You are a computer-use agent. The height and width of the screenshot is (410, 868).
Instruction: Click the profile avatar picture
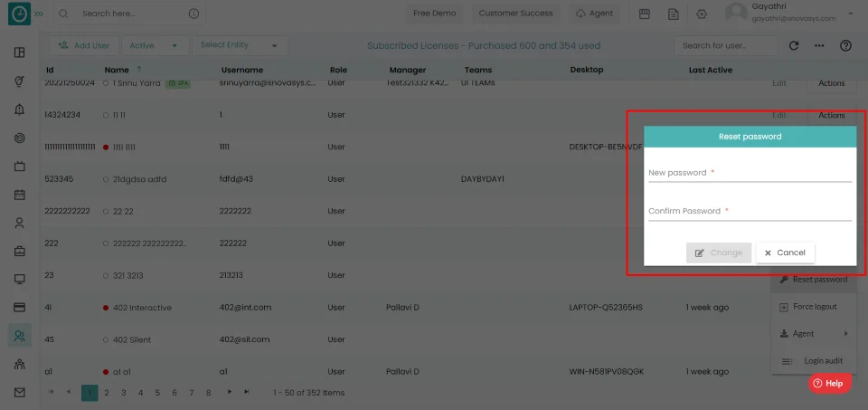pos(736,14)
